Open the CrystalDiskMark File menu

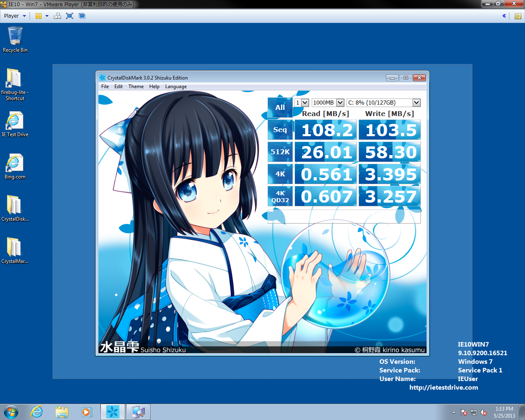[105, 87]
